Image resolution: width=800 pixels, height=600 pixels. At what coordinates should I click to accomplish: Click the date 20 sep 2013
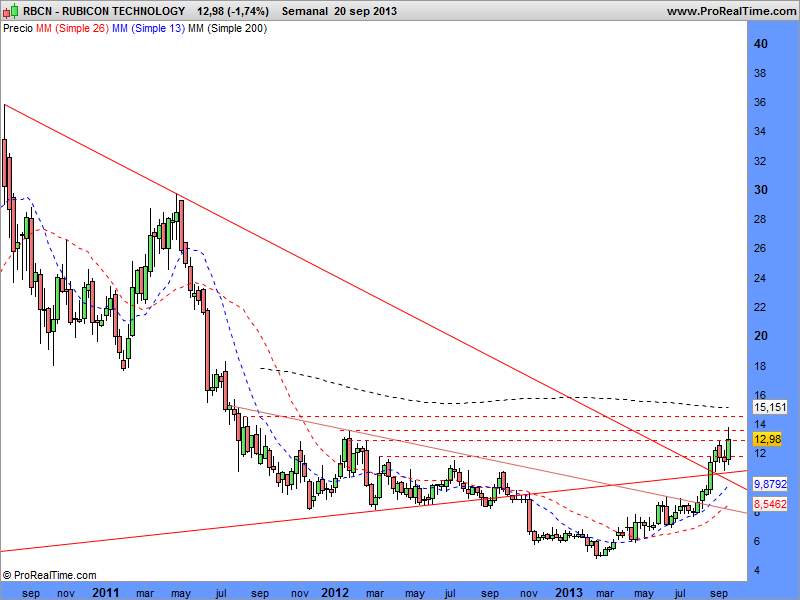[365, 11]
